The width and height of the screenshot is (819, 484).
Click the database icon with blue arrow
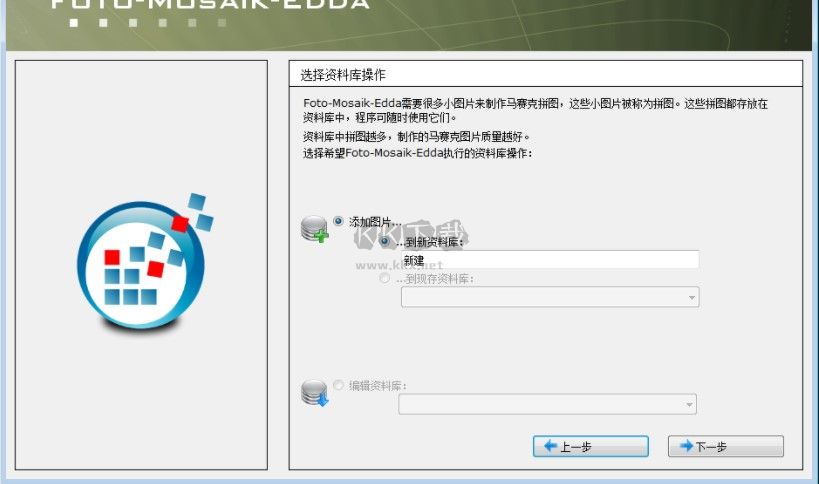[314, 393]
